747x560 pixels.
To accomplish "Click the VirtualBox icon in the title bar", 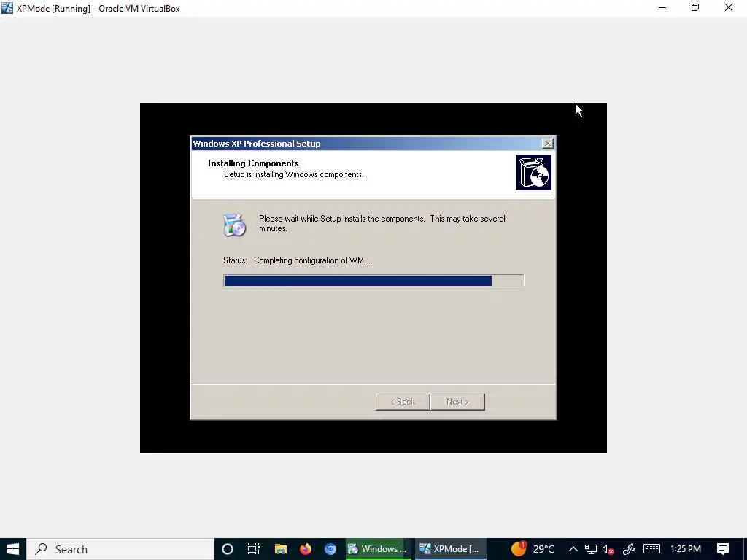I will 7,8.
